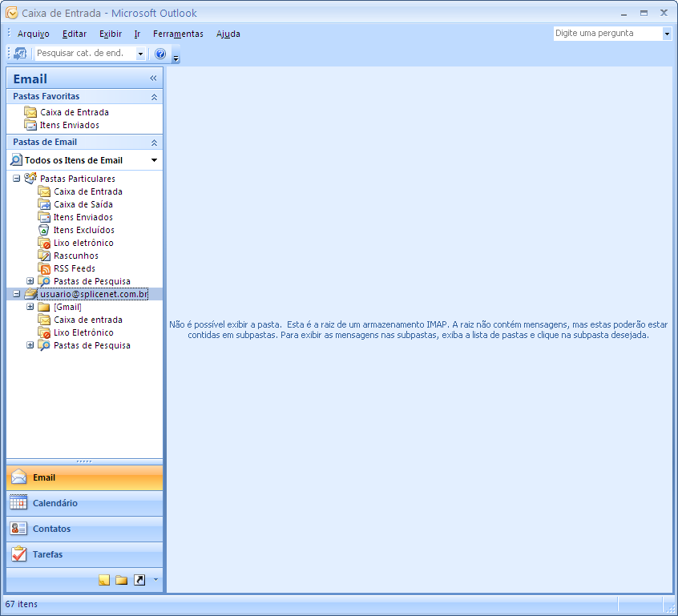This screenshot has height=616, width=678.
Task: Switch to the Contatos view
Action: coord(85,529)
